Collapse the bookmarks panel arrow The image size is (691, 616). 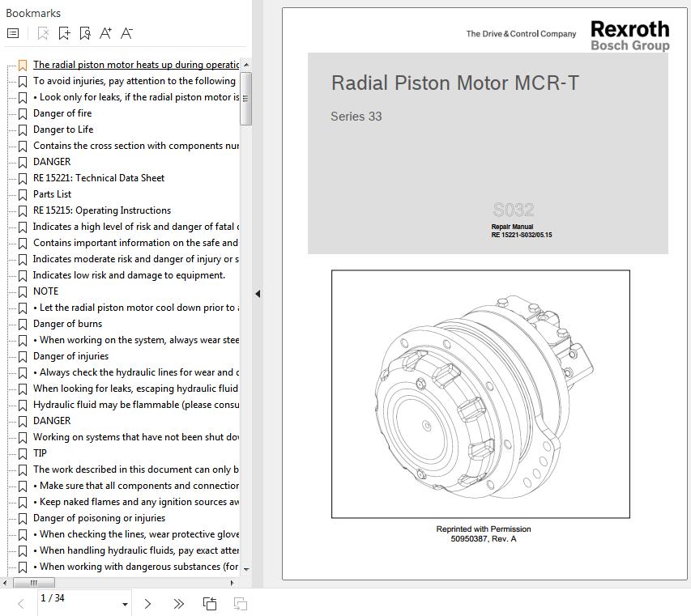[x=258, y=294]
